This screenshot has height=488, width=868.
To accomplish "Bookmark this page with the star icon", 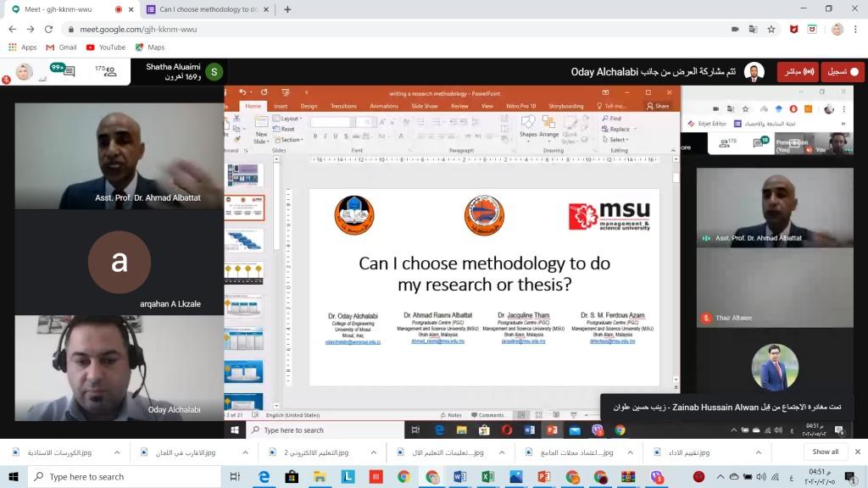I will coord(771,29).
